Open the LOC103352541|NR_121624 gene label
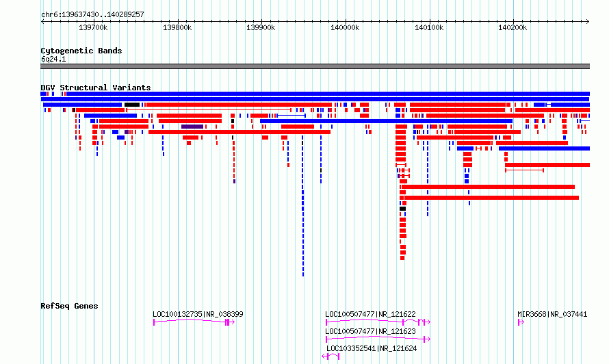Image resolution: width=609 pixels, height=364 pixels. point(372,348)
